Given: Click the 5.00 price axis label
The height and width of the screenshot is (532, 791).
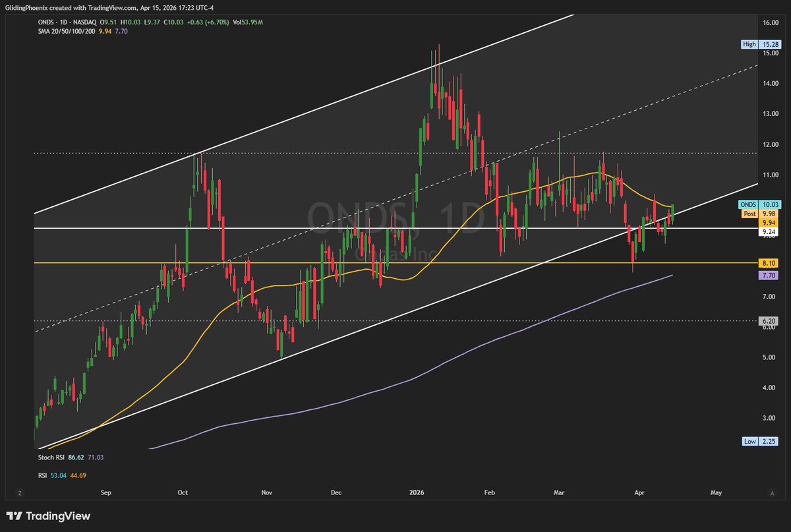Looking at the screenshot, I should click(x=771, y=358).
